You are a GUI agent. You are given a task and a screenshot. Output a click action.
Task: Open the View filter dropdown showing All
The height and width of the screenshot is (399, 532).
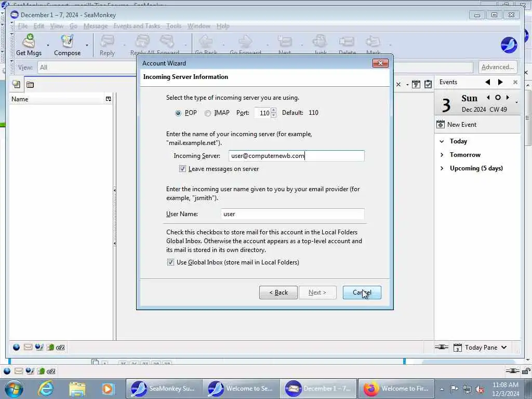87,68
